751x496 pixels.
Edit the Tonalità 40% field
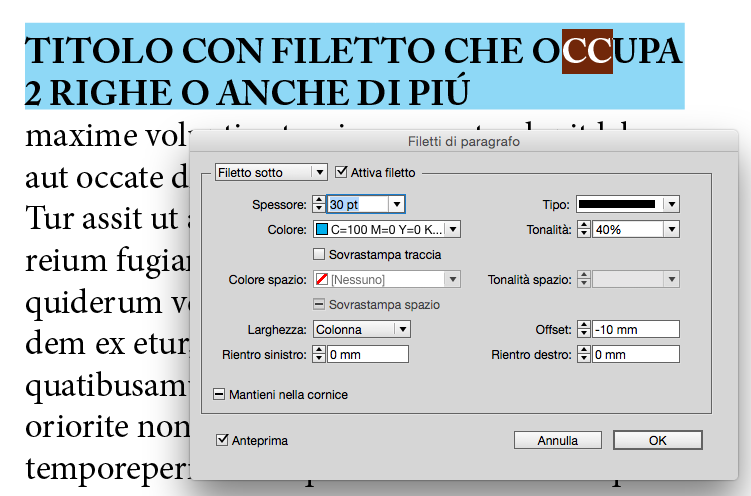point(628,229)
